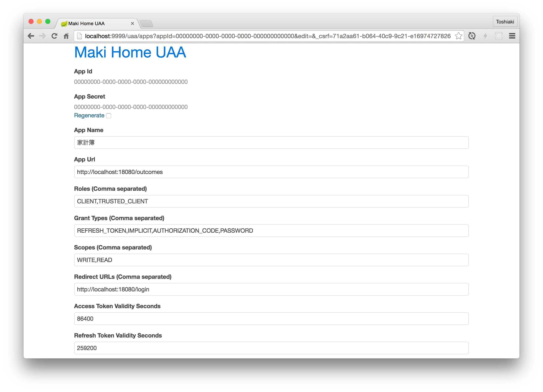Click the lightning bolt extension icon
543x392 pixels.
pos(485,36)
